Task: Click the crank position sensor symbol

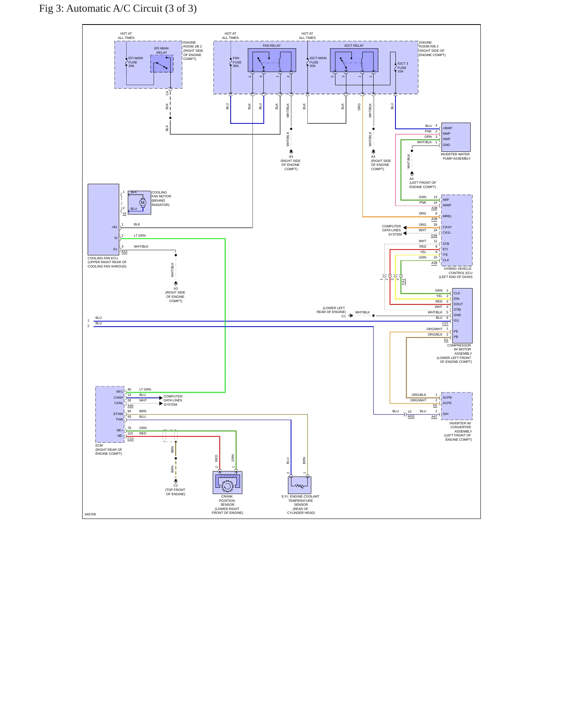Action: 228,483
